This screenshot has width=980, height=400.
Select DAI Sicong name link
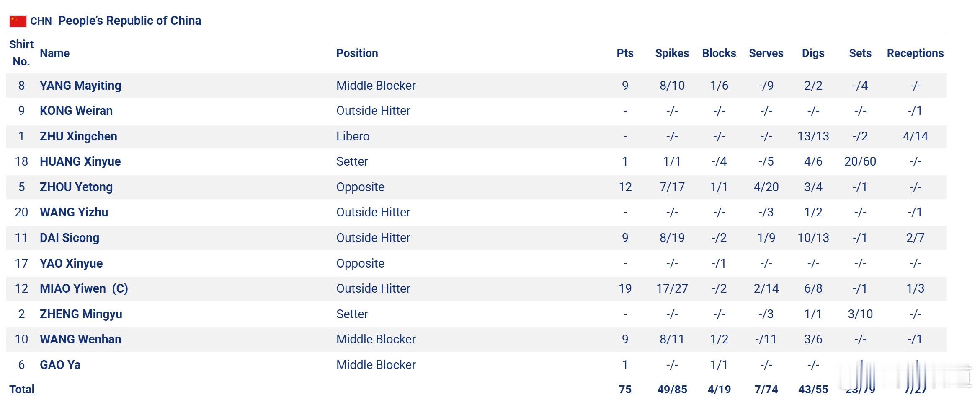(x=70, y=238)
